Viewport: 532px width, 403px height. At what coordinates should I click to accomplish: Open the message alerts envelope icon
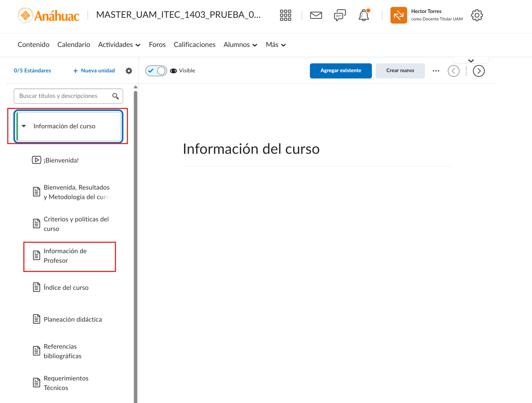(x=316, y=15)
